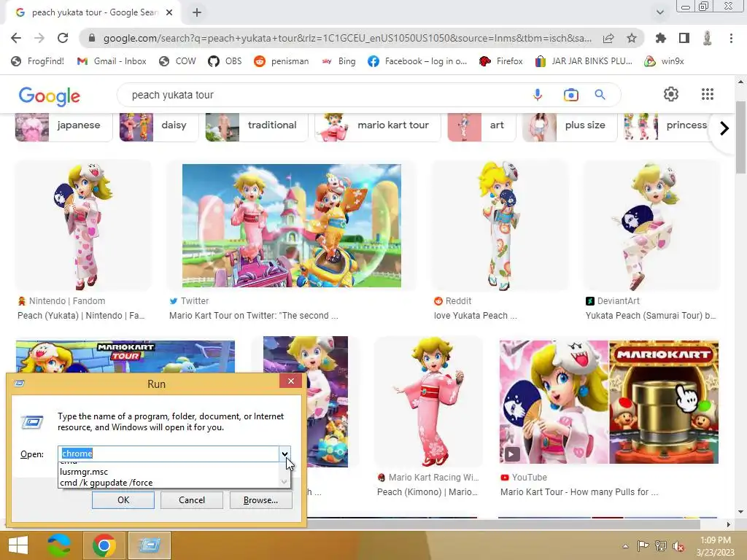Open the Google apps grid
Viewport: 747px width, 560px height.
[708, 94]
